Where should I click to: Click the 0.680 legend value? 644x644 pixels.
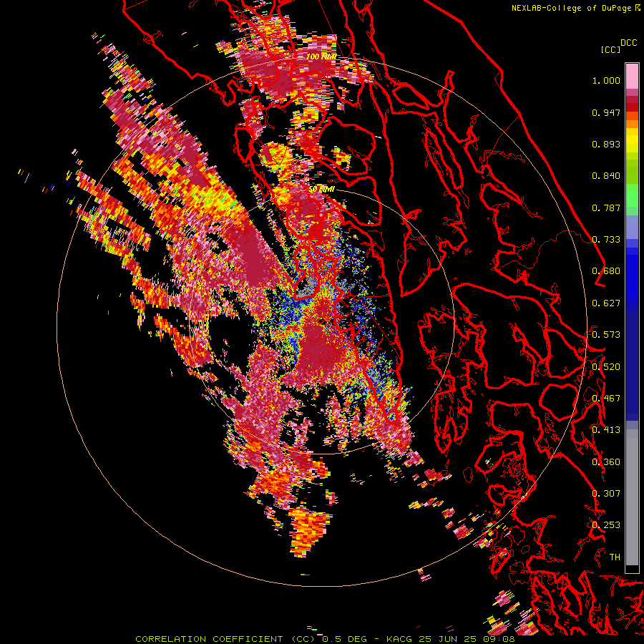[x=606, y=271]
